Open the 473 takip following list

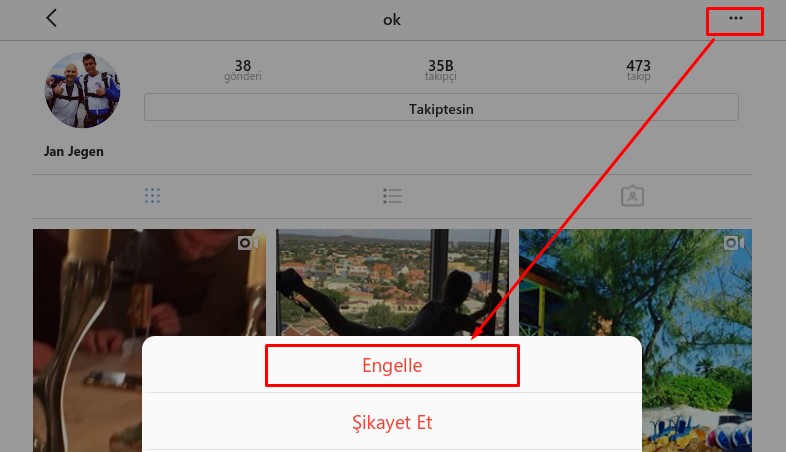point(638,70)
